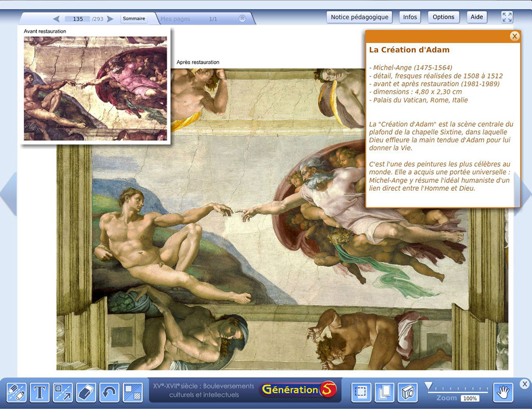Viewport: 532px width, 409px height.
Task: Click the Zoom slider track
Action: pos(457,388)
